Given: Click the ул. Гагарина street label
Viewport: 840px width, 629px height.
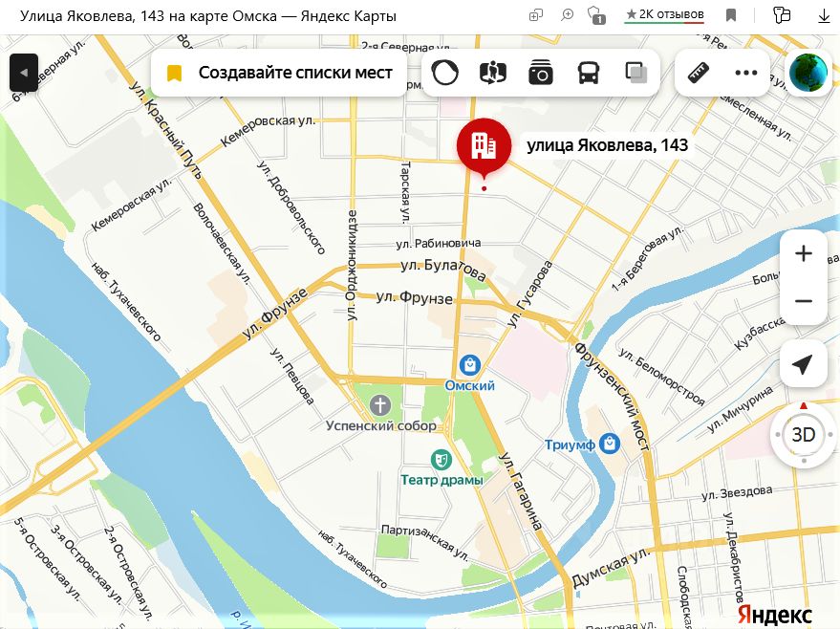Looking at the screenshot, I should tap(521, 490).
